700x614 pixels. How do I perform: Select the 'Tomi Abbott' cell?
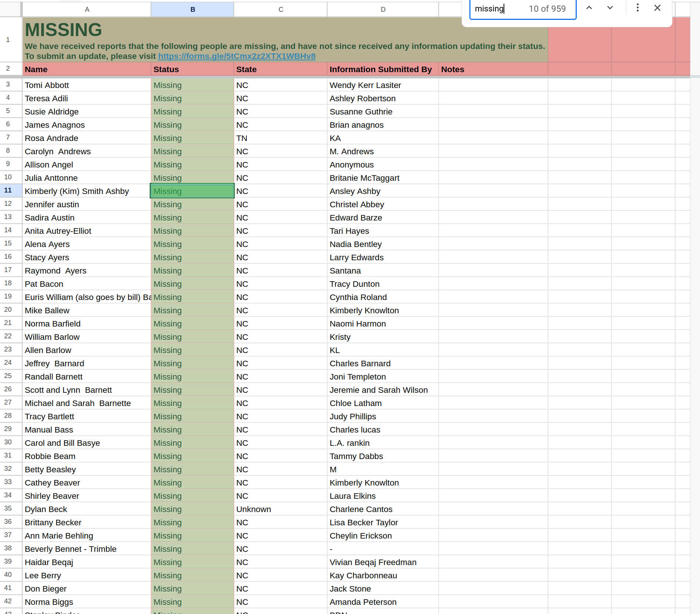coord(87,85)
